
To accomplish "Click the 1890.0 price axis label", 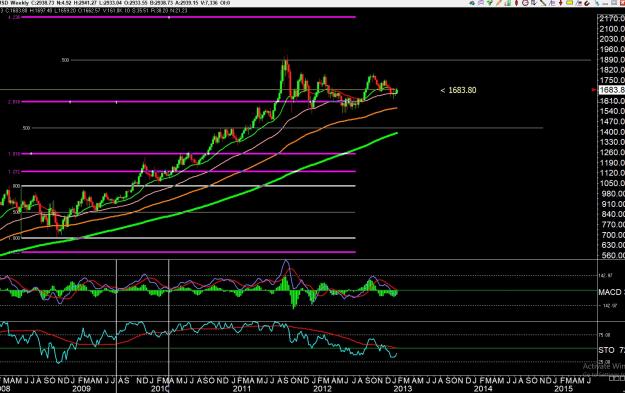I will click(x=612, y=60).
